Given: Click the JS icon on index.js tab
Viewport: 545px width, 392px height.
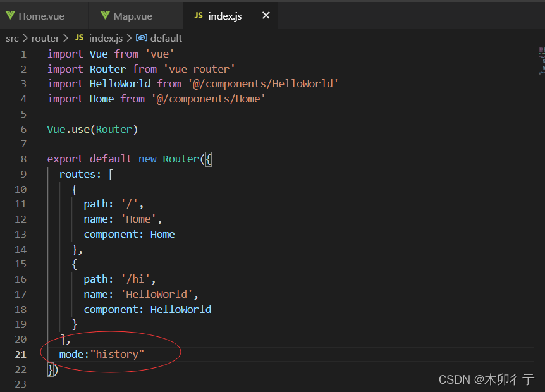Looking at the screenshot, I should (x=199, y=15).
